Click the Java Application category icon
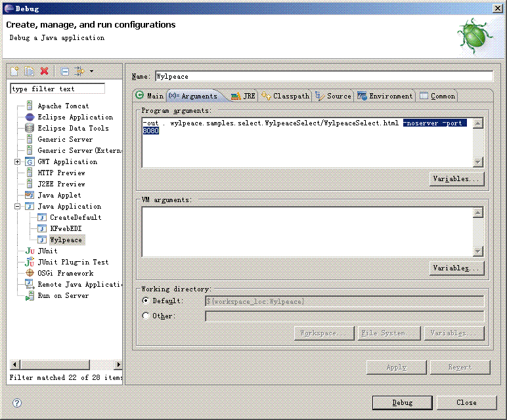Viewport: 507px width, 420px height. 30,206
